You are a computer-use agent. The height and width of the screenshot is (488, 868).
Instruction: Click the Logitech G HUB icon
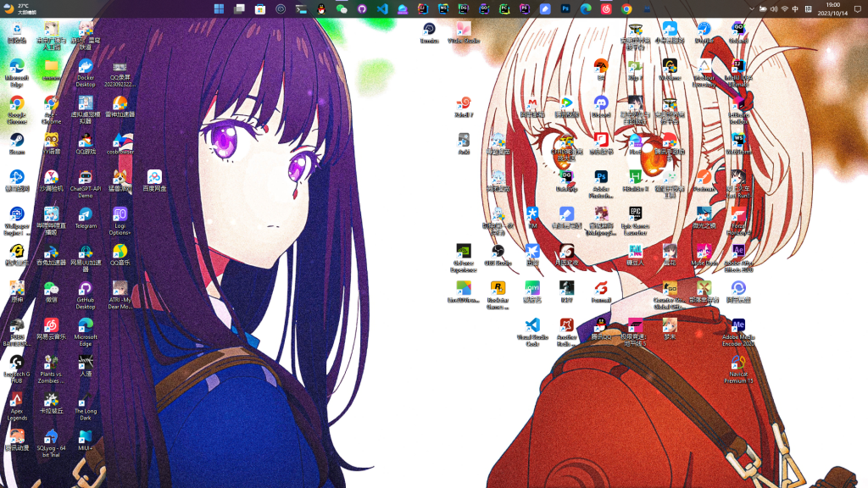(x=16, y=363)
